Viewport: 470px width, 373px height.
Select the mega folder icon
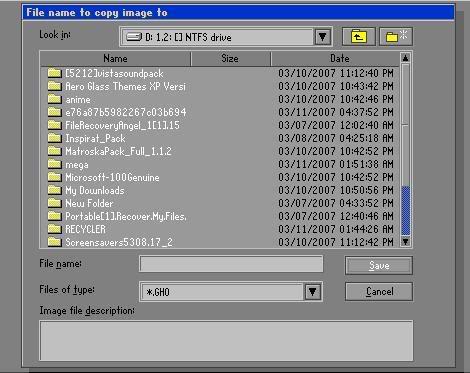point(54,164)
